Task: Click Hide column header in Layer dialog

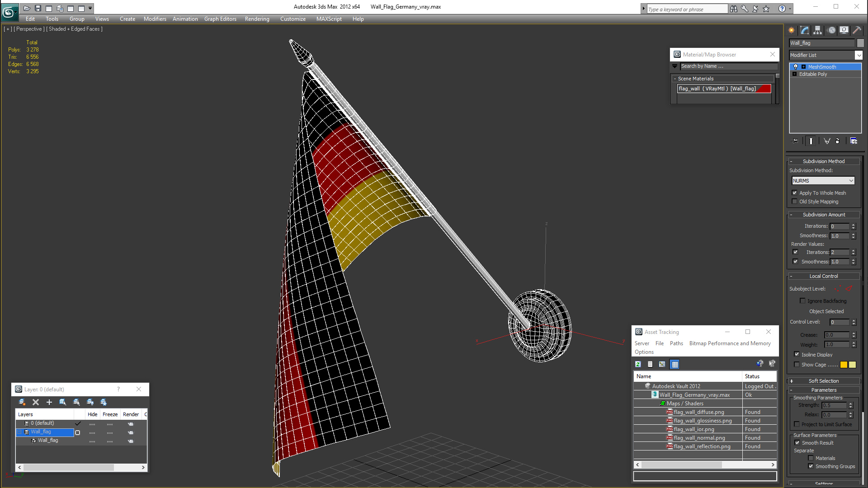Action: tap(92, 414)
